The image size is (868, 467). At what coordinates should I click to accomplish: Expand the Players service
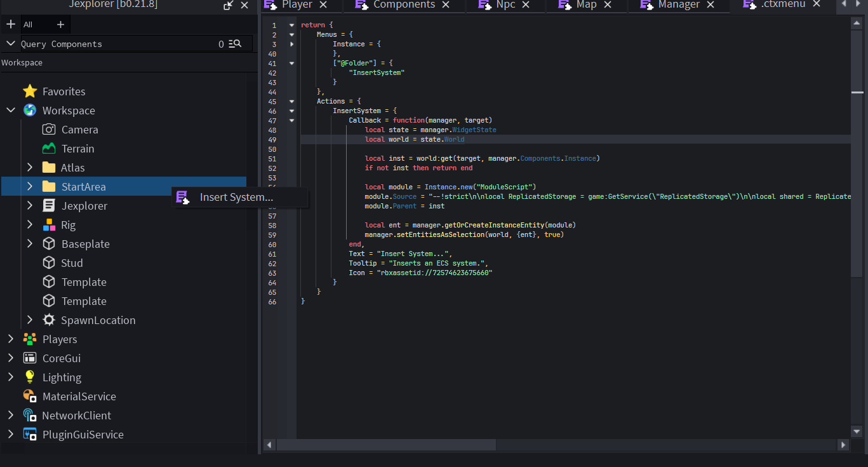point(11,339)
